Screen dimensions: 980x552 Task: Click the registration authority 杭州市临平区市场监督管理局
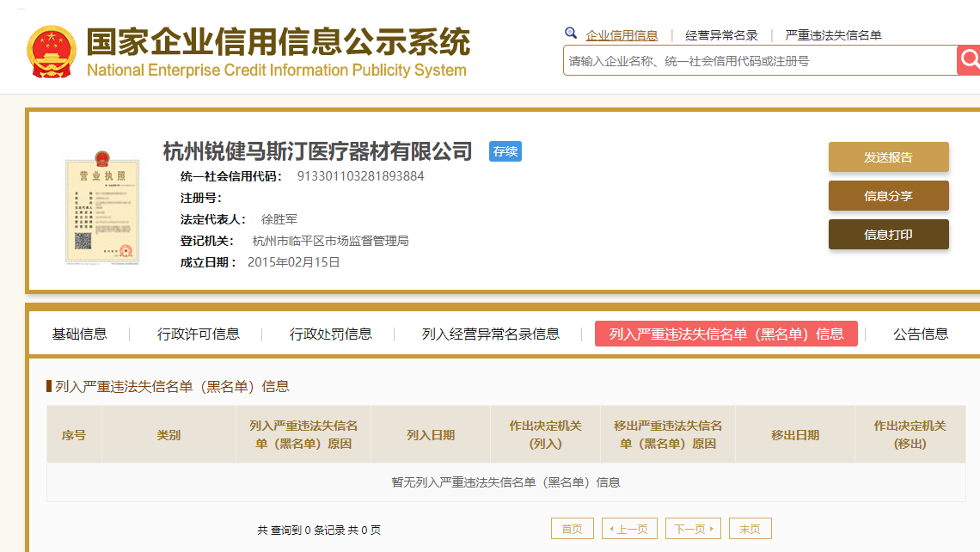(331, 241)
